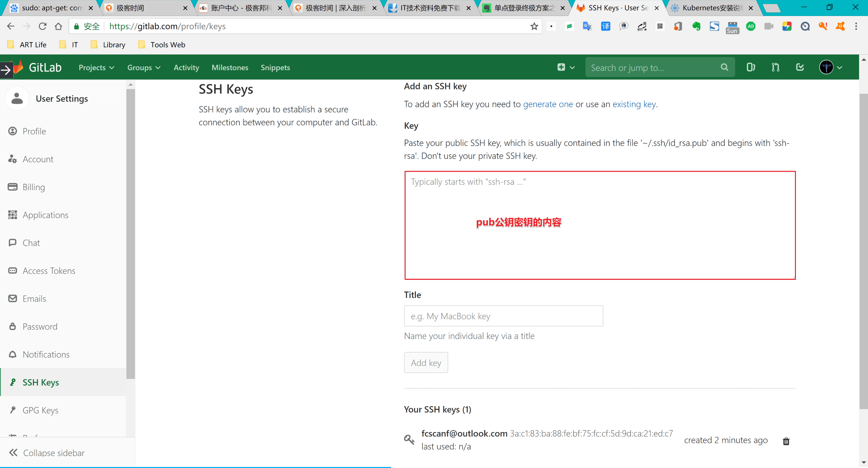868x468 pixels.
Task: Click the browser reload button
Action: pyautogui.click(x=43, y=26)
